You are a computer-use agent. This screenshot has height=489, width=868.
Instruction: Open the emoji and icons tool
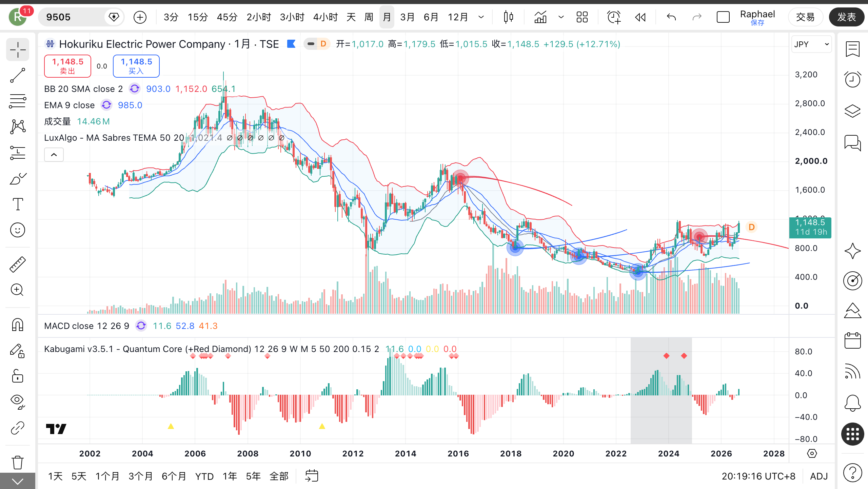click(x=18, y=230)
